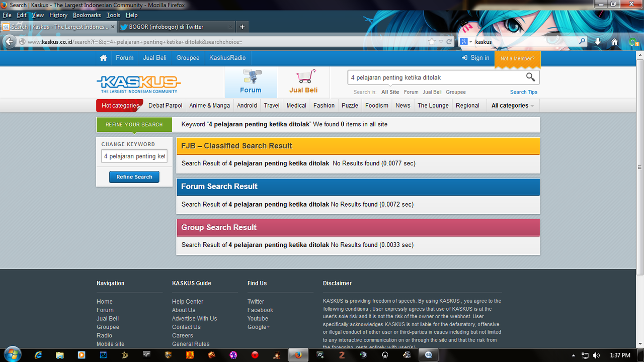644x362 pixels.
Task: Open the Edit menu
Action: pyautogui.click(x=22, y=15)
